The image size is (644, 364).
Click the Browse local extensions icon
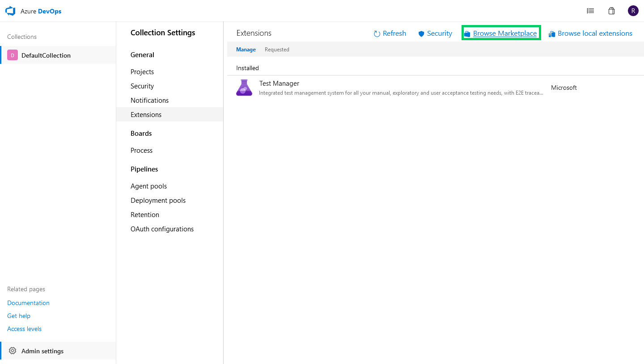(552, 33)
